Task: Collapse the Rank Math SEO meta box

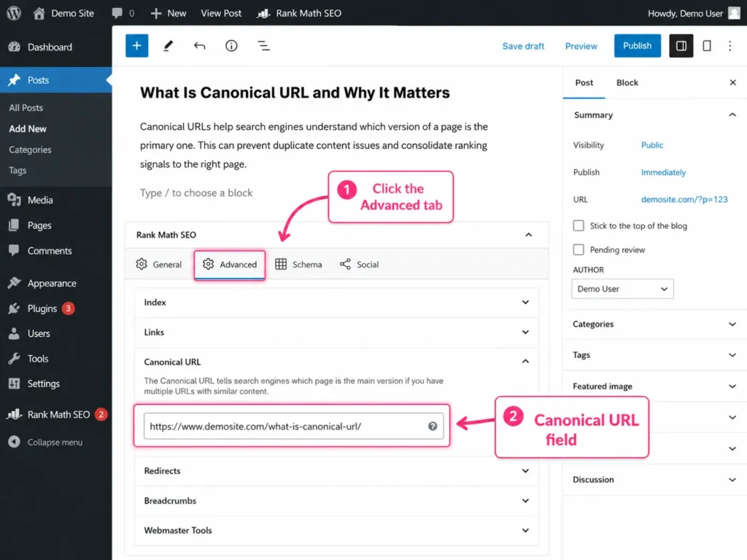Action: pyautogui.click(x=528, y=235)
